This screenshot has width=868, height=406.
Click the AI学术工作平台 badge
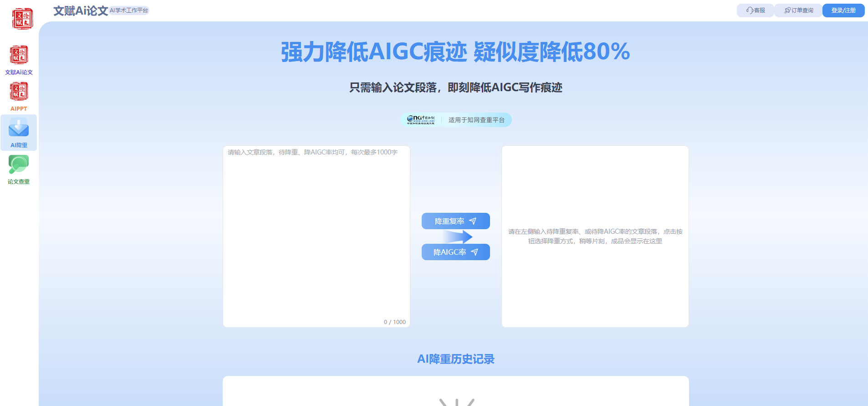pos(129,10)
